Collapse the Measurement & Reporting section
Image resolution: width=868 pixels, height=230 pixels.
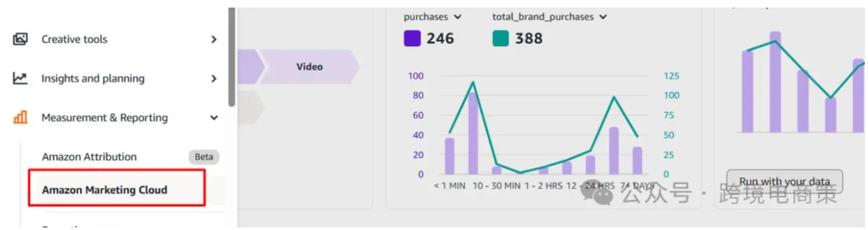coord(214,118)
